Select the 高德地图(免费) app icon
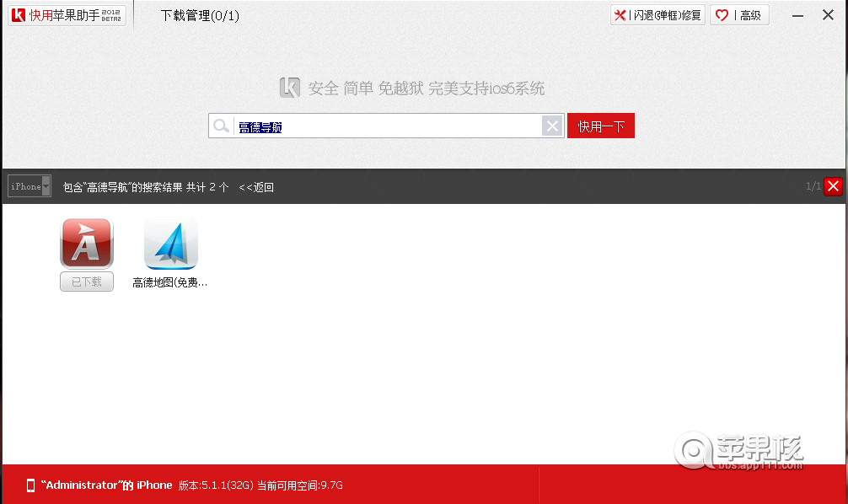Screen dimensions: 848x504 click(170, 243)
